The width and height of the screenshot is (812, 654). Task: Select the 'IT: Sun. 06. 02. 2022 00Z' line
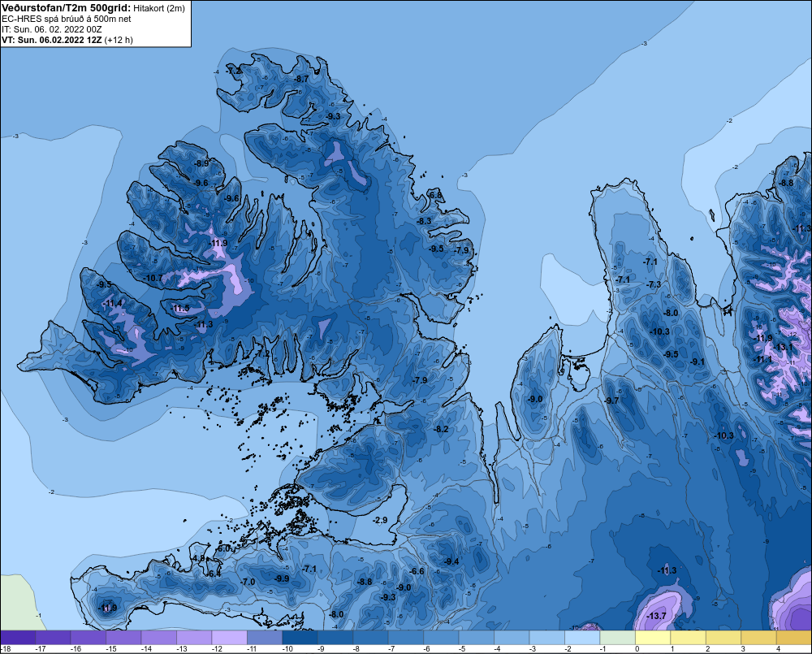(52, 29)
